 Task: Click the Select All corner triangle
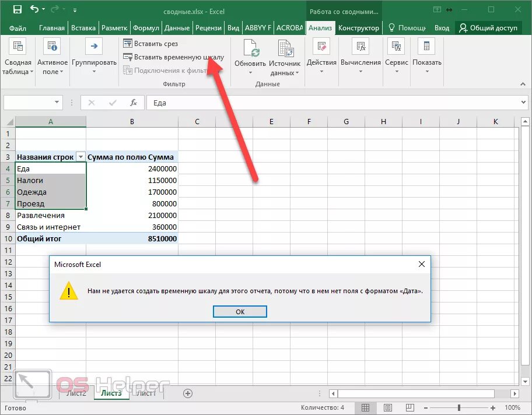coord(9,122)
